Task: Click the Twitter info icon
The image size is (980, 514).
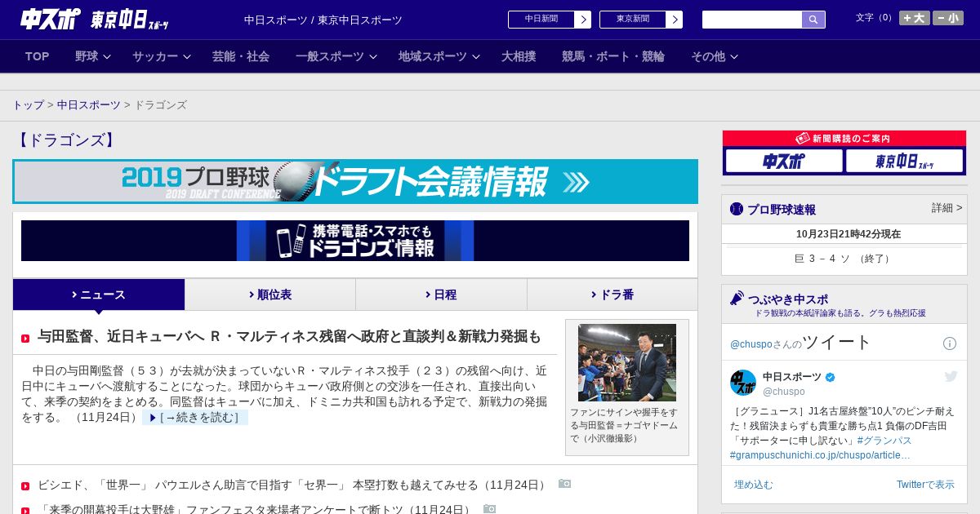Action: pyautogui.click(x=950, y=343)
